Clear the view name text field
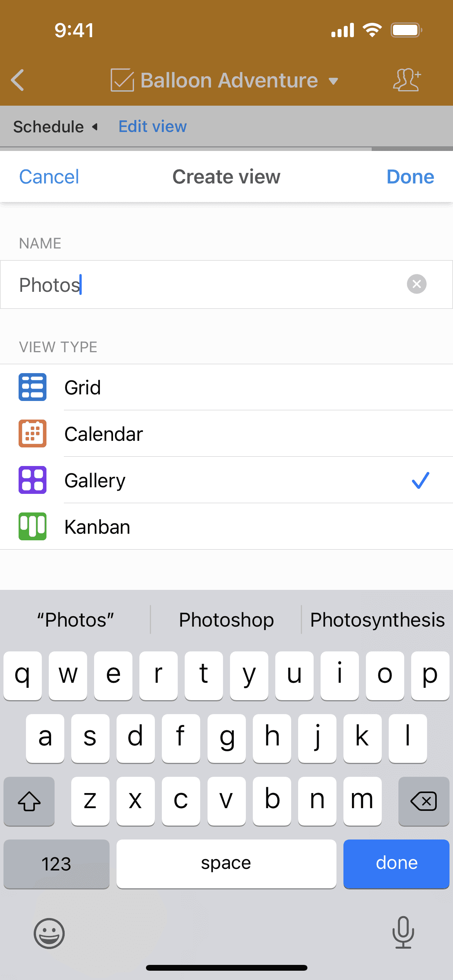 417,284
